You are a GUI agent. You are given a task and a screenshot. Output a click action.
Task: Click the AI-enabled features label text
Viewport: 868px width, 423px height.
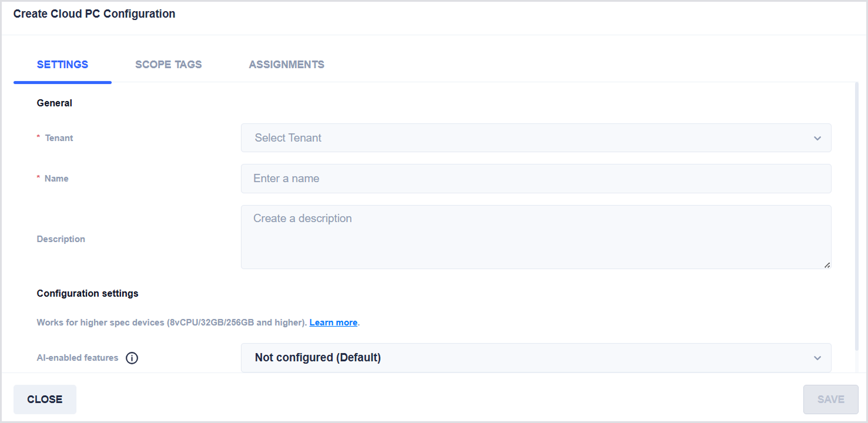78,358
